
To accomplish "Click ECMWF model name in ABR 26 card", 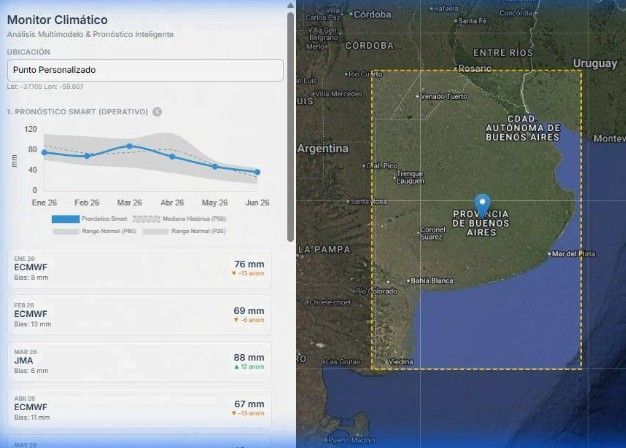I will (31, 407).
